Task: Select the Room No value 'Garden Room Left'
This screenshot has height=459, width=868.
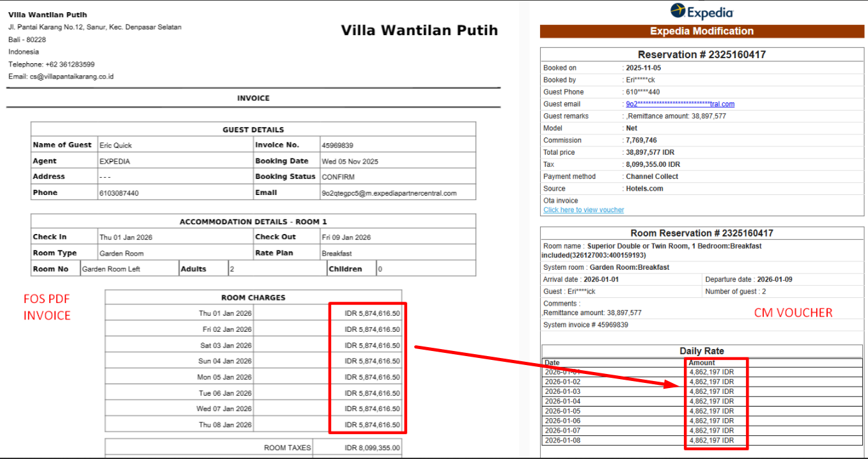Action: point(111,269)
